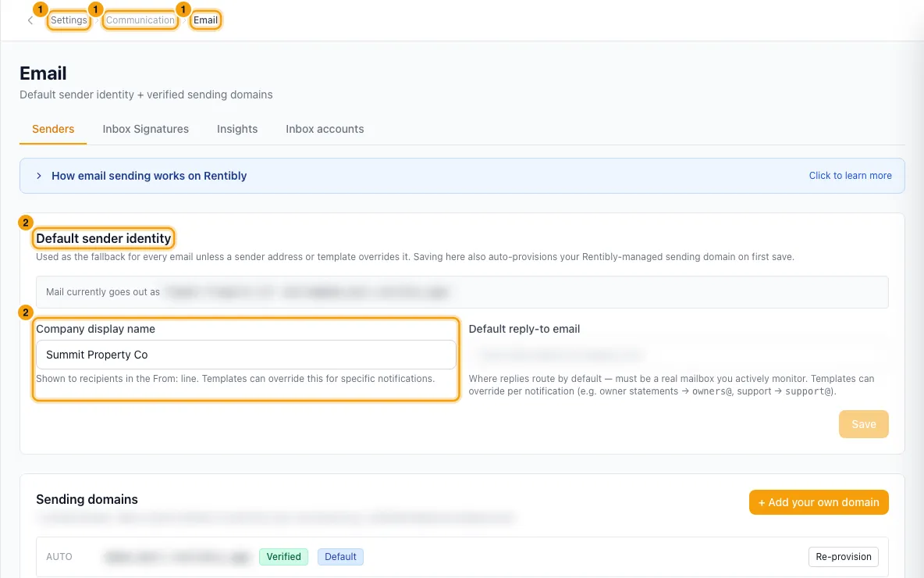
Task: Switch to the Inbox Signatures tab
Action: coord(146,129)
